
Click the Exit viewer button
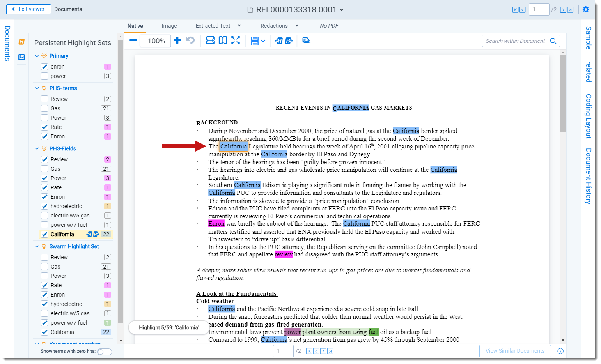pos(28,9)
